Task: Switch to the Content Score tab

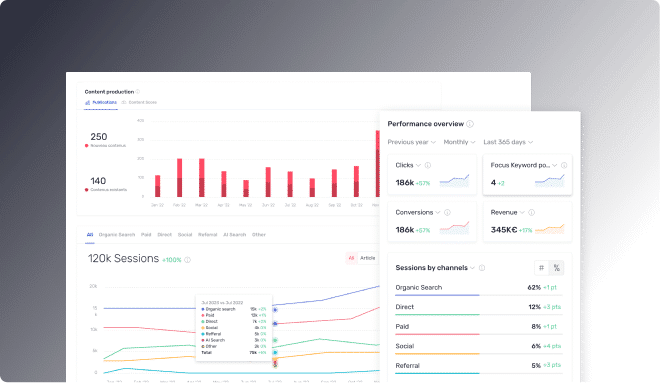Action: tap(139, 102)
